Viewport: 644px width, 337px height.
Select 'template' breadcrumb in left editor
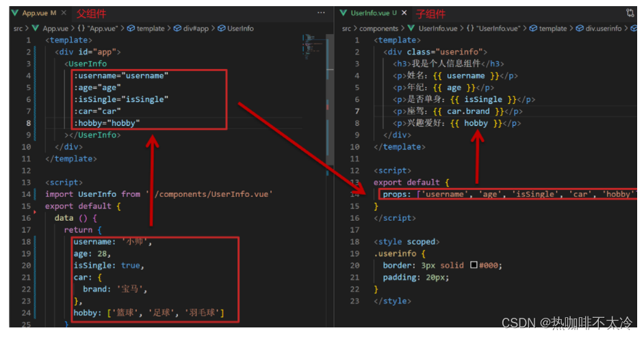tap(151, 28)
